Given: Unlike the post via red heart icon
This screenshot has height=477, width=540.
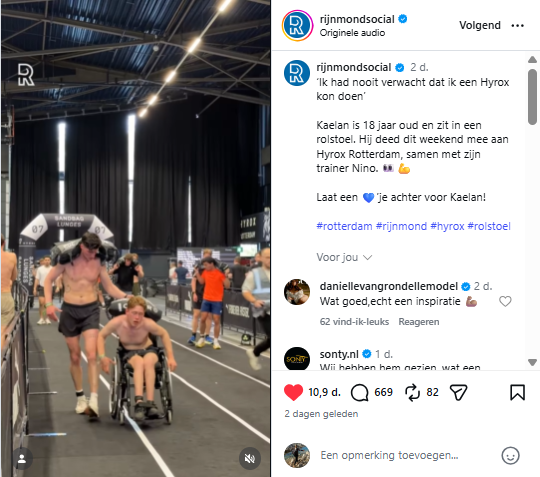Looking at the screenshot, I should pyautogui.click(x=293, y=392).
